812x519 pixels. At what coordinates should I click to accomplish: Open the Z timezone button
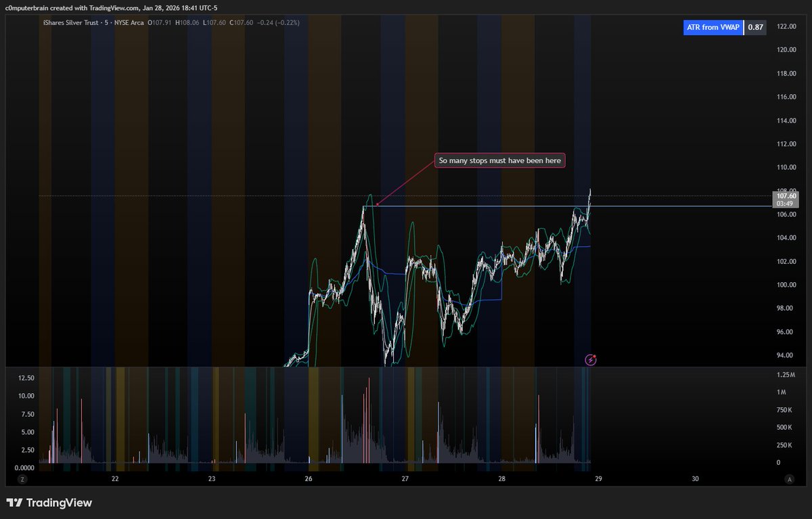point(22,478)
